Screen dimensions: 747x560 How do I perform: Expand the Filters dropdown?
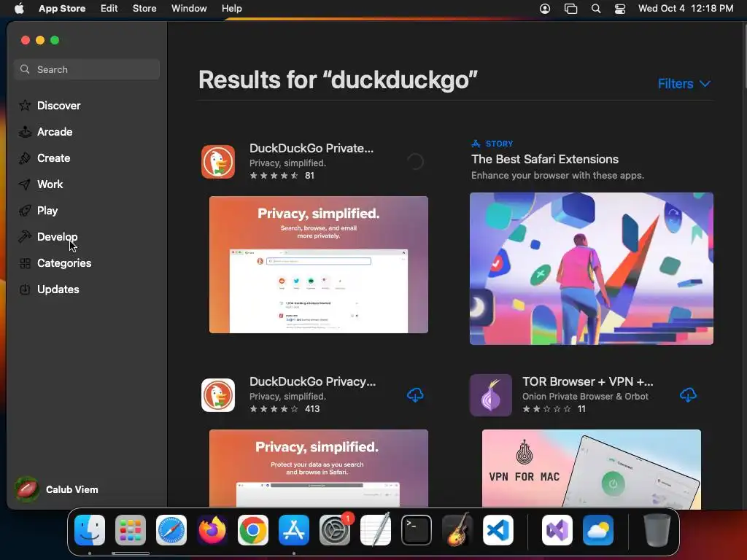(x=684, y=84)
